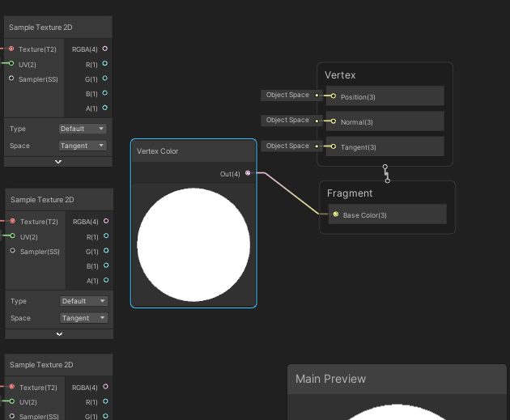Click A(1) output port of top Sample Texture 2D
The height and width of the screenshot is (420, 510).
tap(105, 108)
